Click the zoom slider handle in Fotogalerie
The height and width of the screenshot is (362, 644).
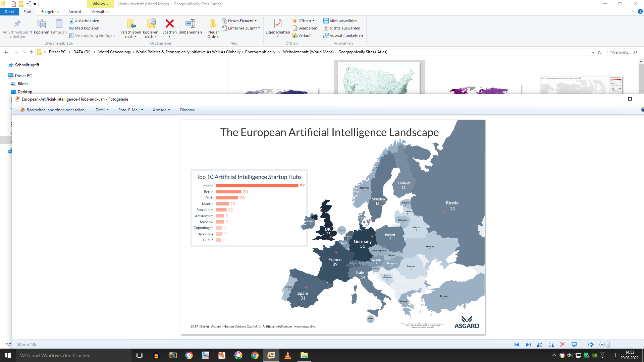[607, 345]
